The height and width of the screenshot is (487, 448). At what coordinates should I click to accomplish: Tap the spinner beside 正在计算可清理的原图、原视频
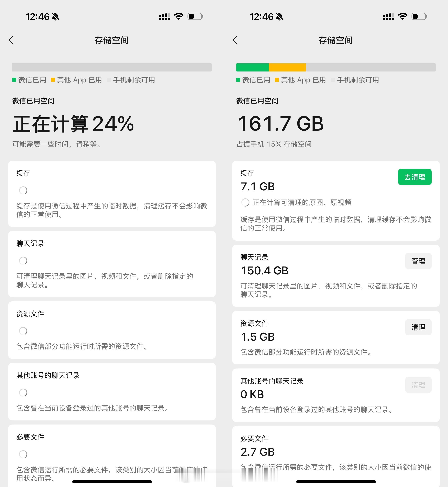pos(245,202)
